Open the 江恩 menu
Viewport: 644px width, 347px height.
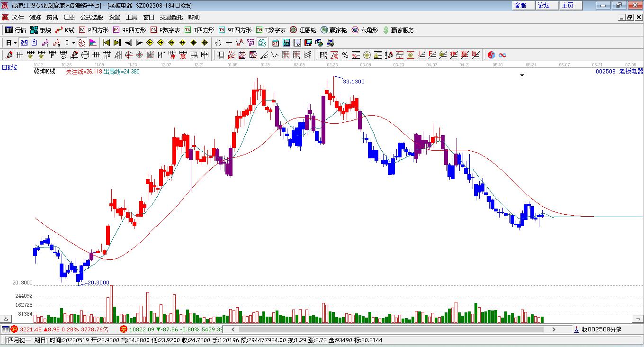coord(69,18)
